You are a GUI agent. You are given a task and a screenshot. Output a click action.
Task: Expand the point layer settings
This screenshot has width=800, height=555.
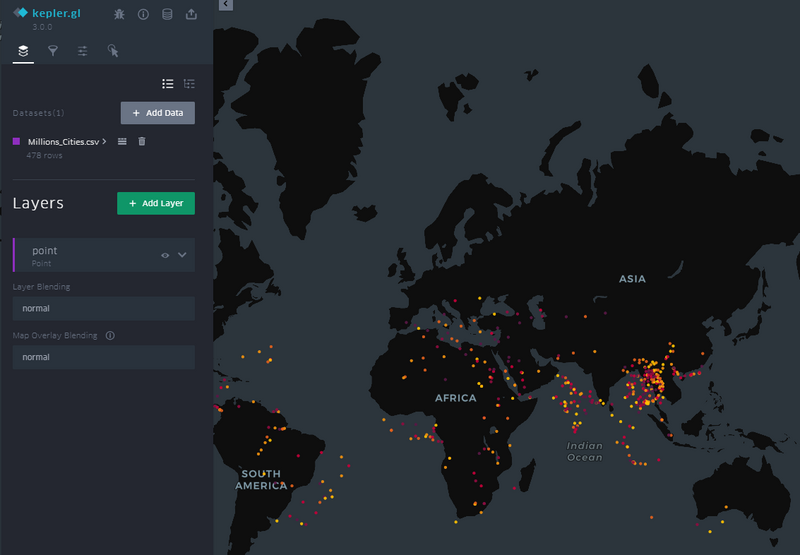click(182, 255)
